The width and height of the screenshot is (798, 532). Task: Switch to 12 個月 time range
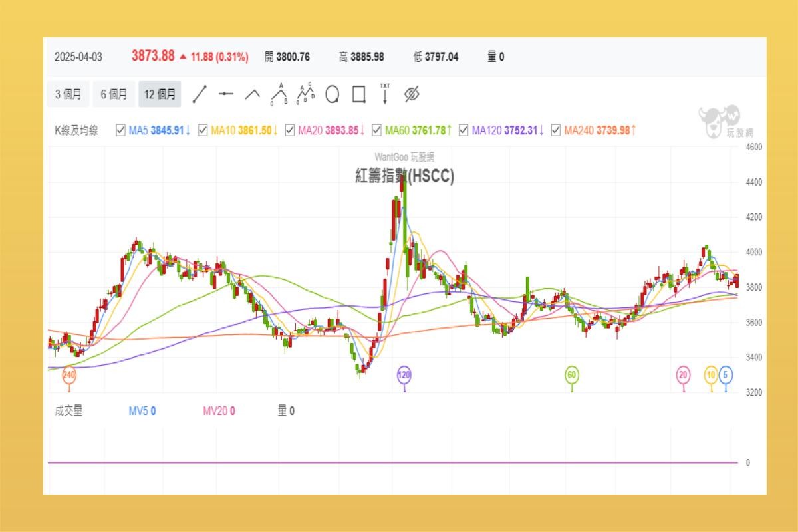(160, 94)
